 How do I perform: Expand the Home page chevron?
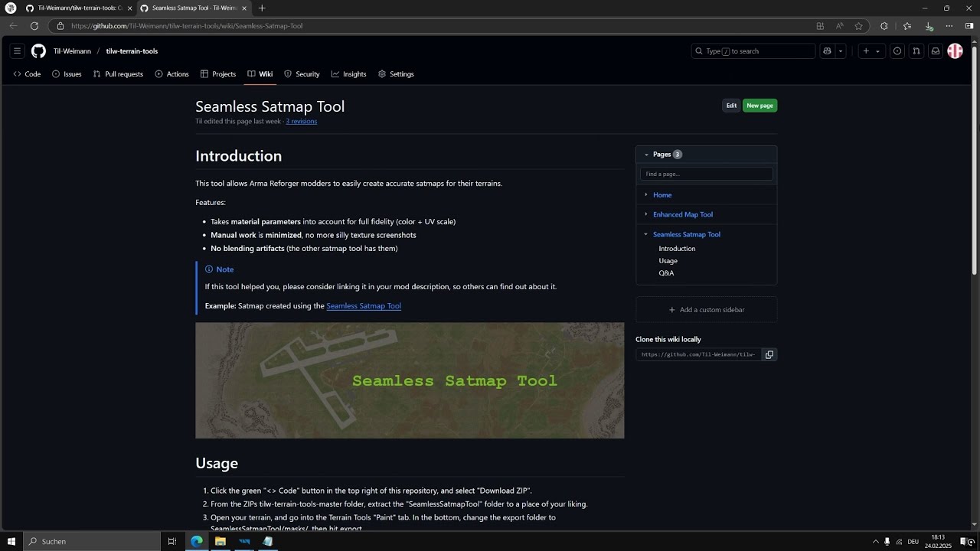point(646,195)
